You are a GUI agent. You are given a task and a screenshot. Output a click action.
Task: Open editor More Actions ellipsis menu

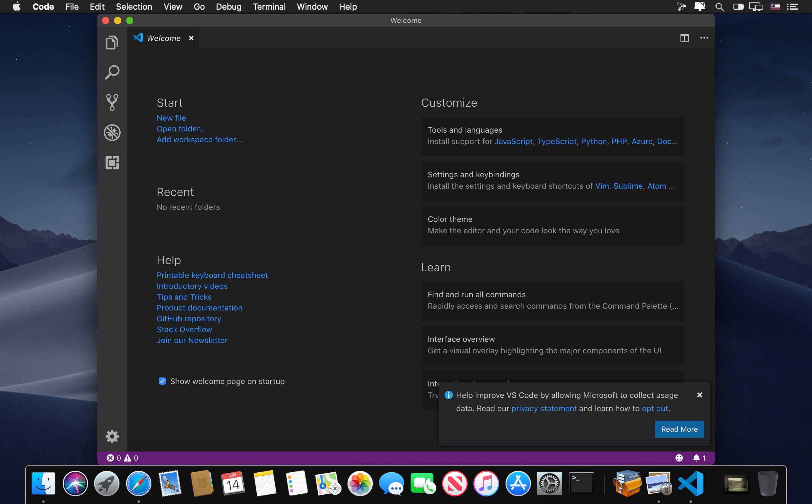point(704,38)
